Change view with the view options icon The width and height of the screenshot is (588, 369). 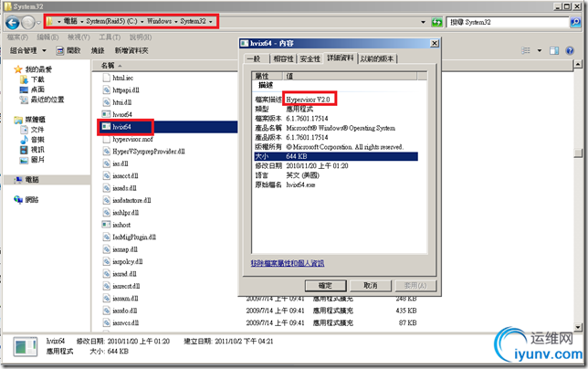pyautogui.click(x=526, y=50)
